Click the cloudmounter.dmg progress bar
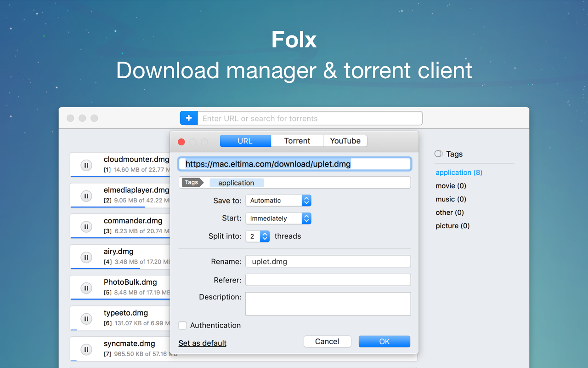588x368 pixels. tap(120, 176)
